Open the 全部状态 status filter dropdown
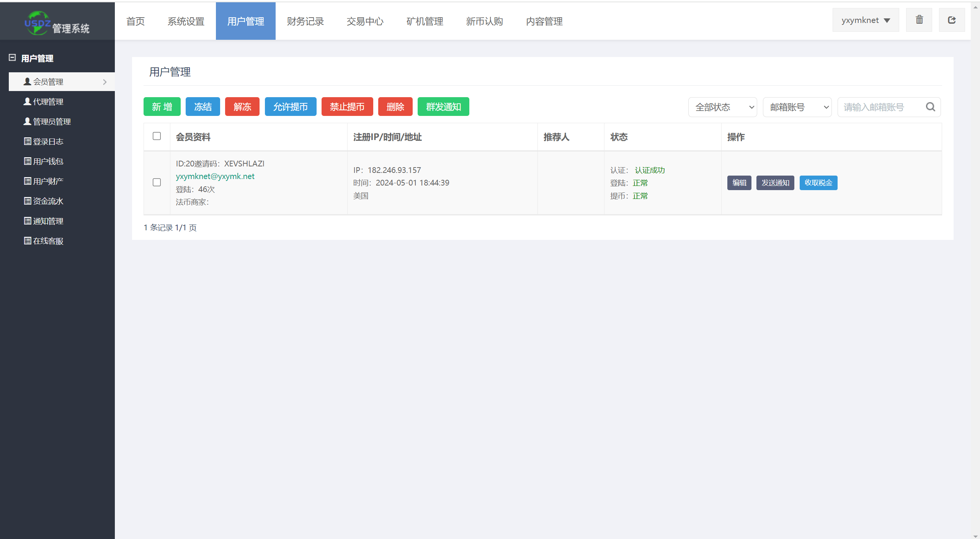 (722, 107)
